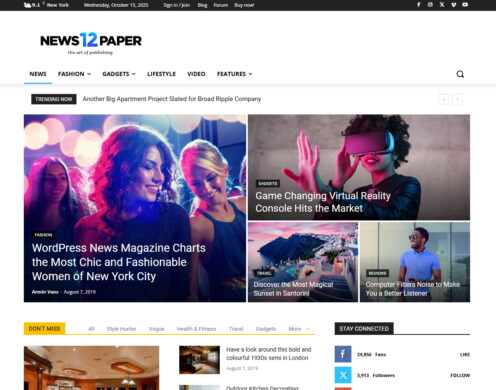This screenshot has height=390, width=496.
Task: Open the Facebook icon in top bar
Action: (419, 5)
